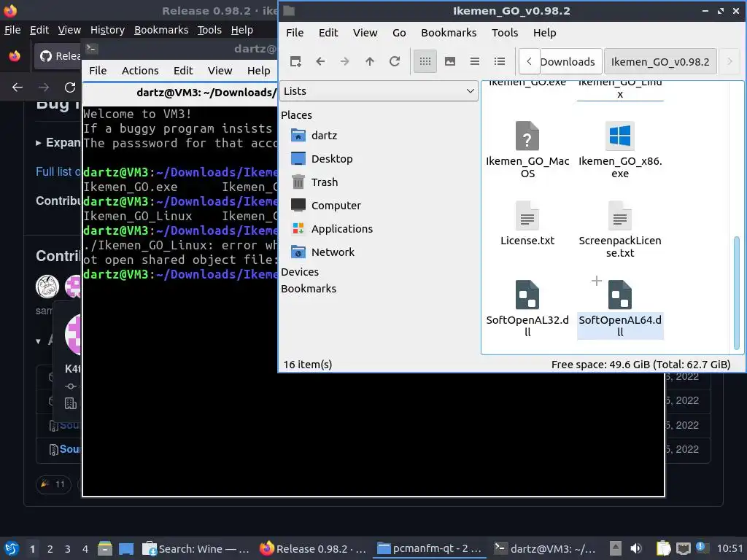
Task: Open Firefox Release 0.98.2 taskbar entry
Action: point(312,549)
